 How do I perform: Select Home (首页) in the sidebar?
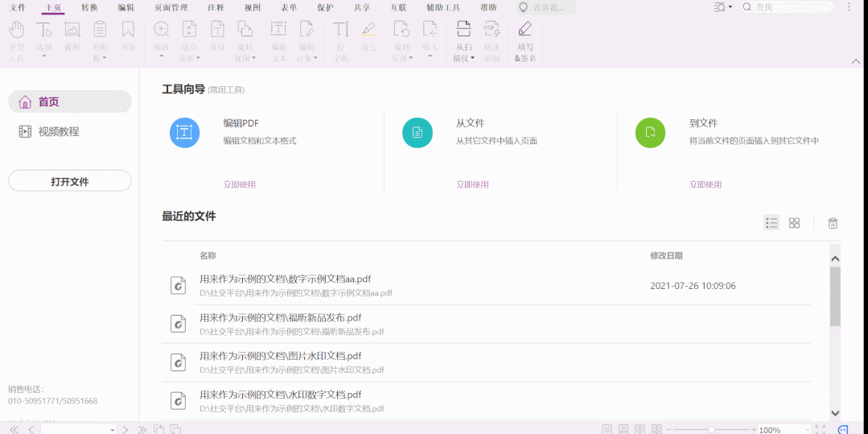(x=70, y=101)
